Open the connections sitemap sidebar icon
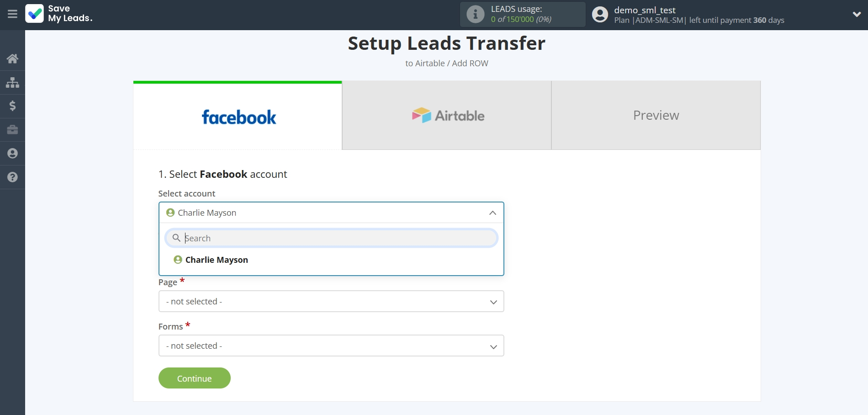868x415 pixels. click(x=12, y=82)
